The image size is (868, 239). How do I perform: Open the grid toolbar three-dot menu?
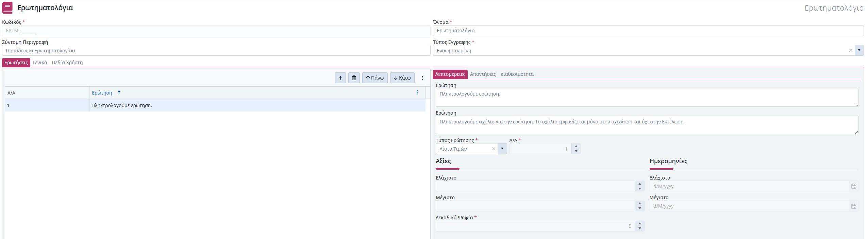click(422, 78)
